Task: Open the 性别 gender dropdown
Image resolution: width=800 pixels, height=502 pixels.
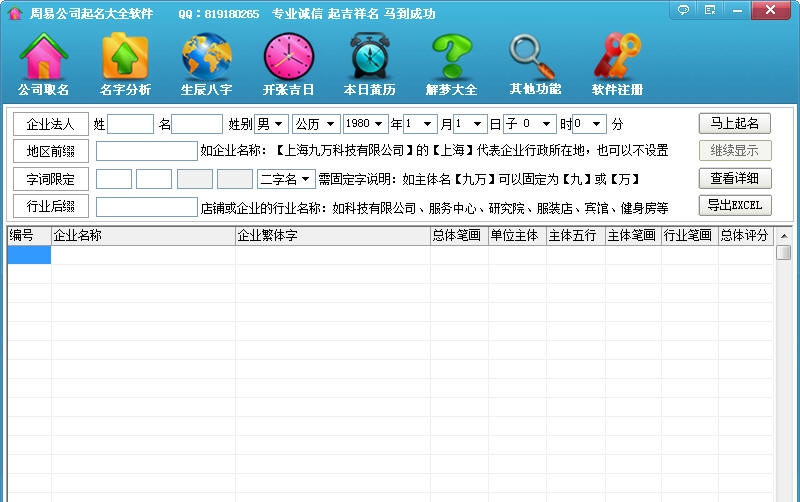Action: click(271, 124)
